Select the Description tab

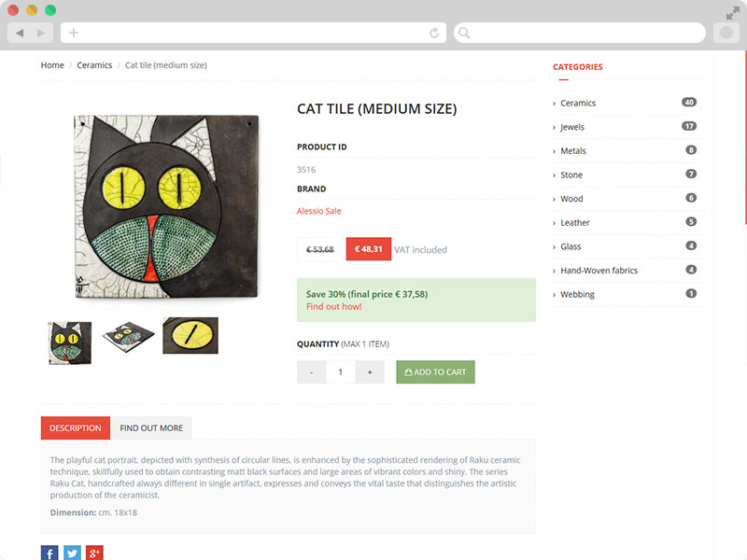click(75, 427)
